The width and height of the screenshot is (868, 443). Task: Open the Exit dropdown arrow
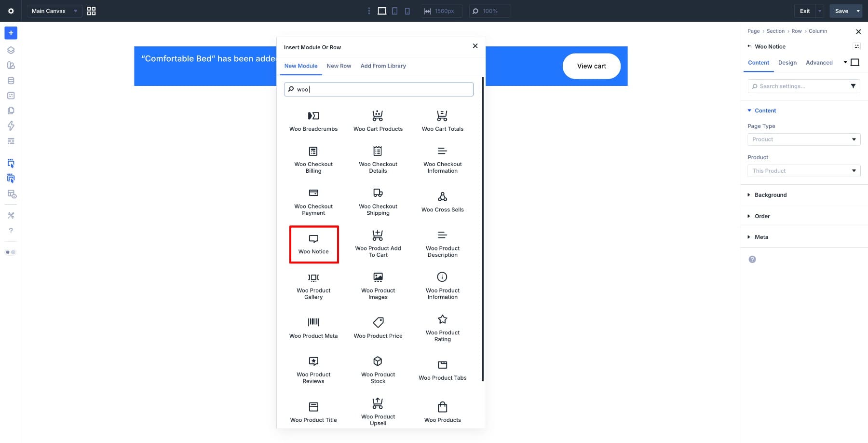coord(820,11)
